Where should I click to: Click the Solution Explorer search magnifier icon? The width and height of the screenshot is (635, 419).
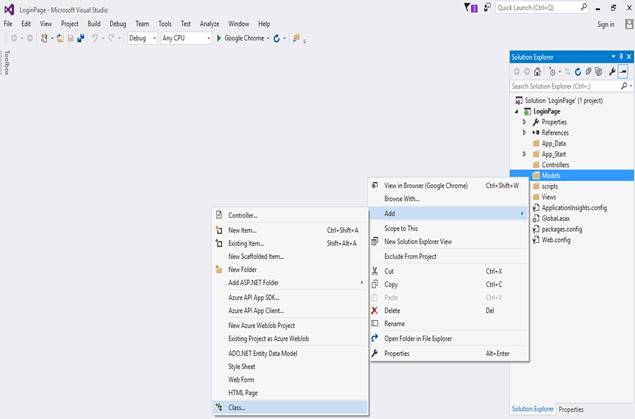point(624,86)
